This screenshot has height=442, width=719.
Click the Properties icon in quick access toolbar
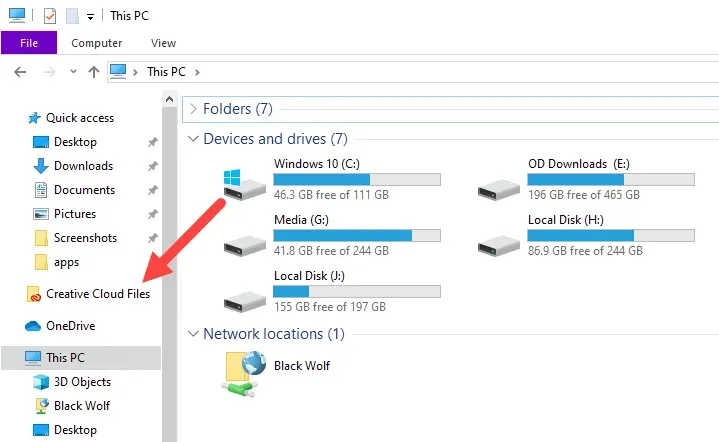point(50,16)
